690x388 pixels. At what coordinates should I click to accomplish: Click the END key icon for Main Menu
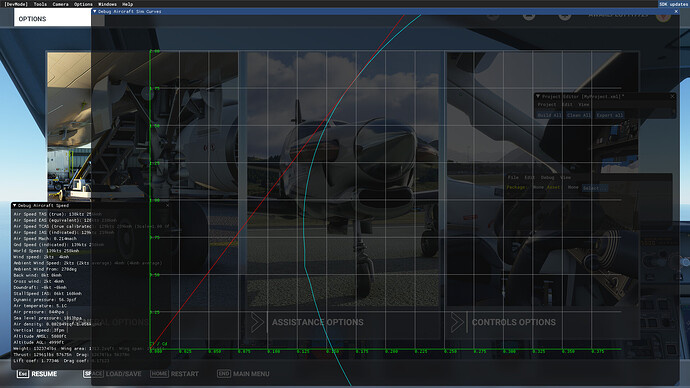tap(224, 373)
